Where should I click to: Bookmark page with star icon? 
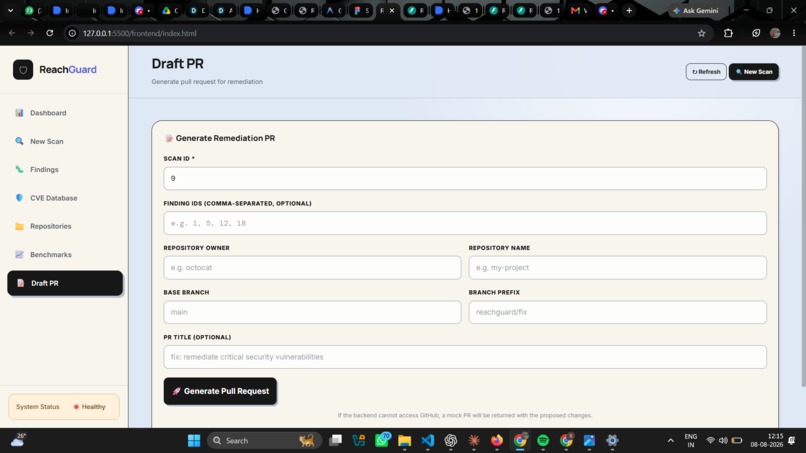[x=702, y=33]
